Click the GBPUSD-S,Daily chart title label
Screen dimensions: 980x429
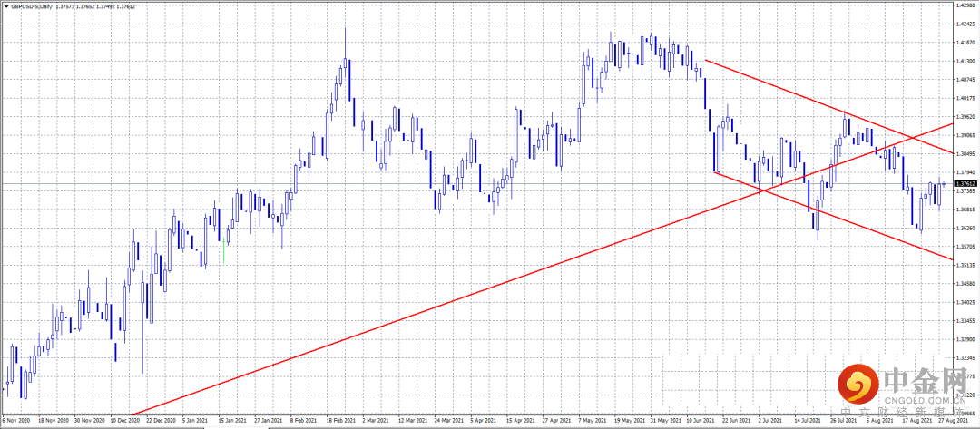(x=31, y=5)
